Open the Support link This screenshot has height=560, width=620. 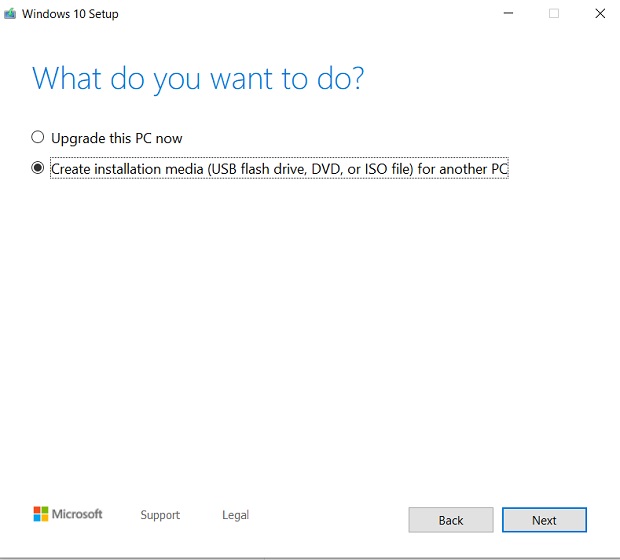(160, 515)
